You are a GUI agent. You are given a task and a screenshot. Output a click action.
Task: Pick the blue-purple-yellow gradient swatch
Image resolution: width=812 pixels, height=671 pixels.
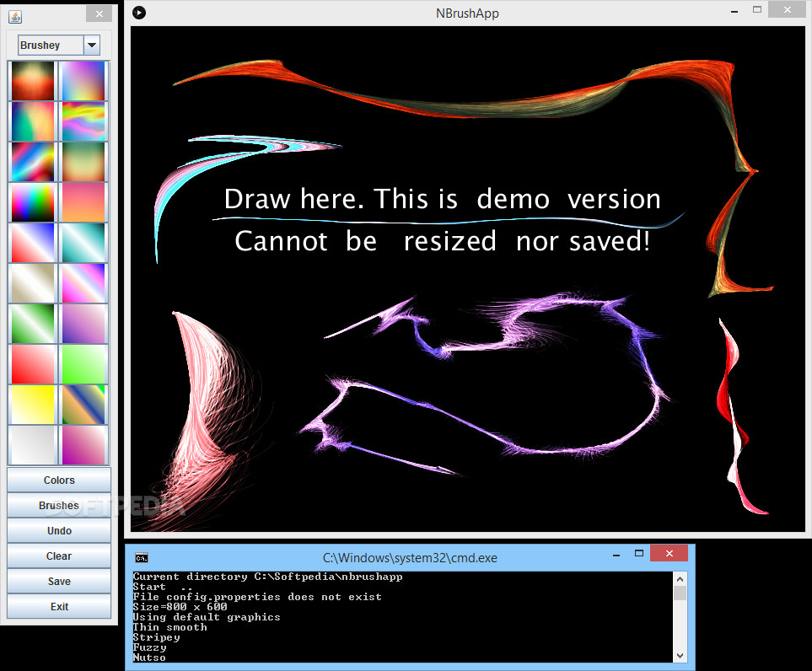point(83,81)
